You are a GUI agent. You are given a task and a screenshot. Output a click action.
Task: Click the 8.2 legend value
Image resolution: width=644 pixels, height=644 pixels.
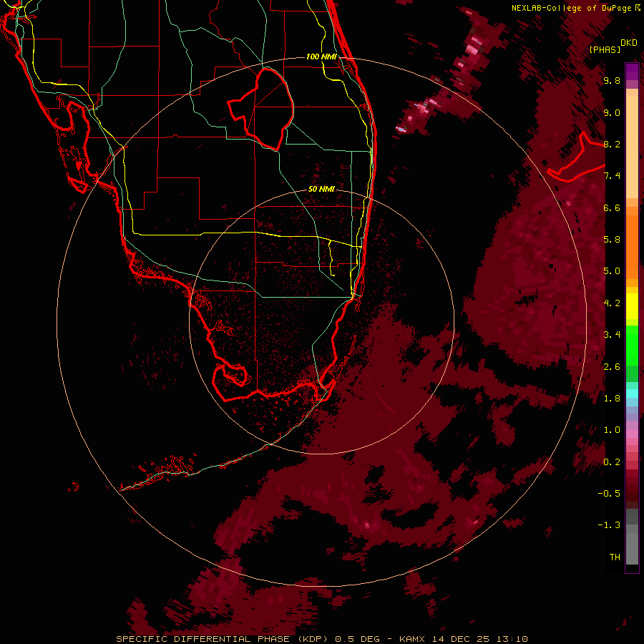[x=612, y=144]
